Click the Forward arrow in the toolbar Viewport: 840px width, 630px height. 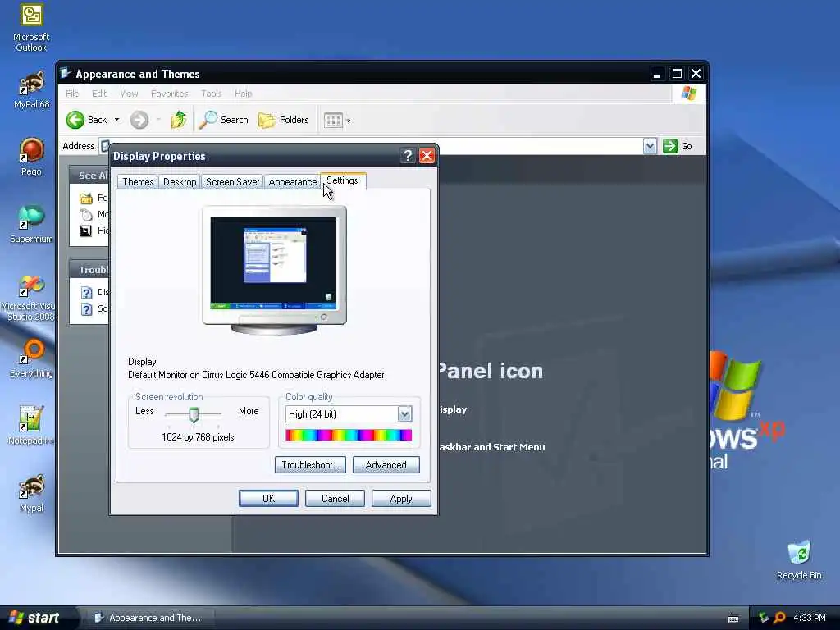(139, 120)
